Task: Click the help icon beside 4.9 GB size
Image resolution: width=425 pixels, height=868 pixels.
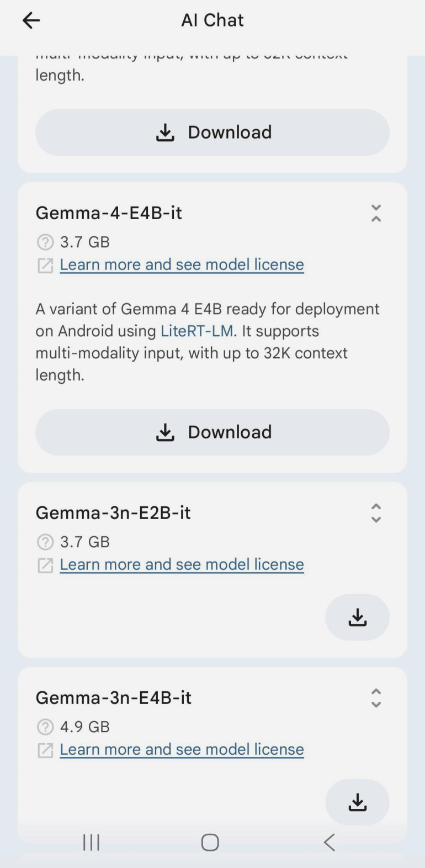Action: (x=45, y=727)
